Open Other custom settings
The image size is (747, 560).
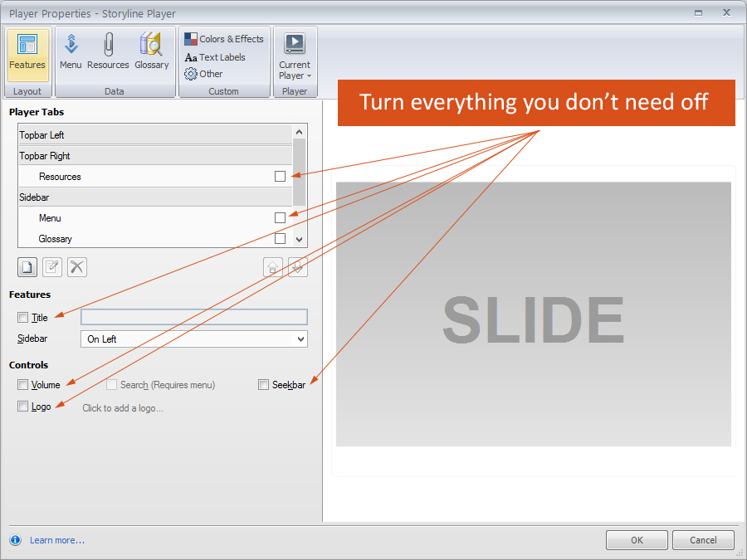203,74
